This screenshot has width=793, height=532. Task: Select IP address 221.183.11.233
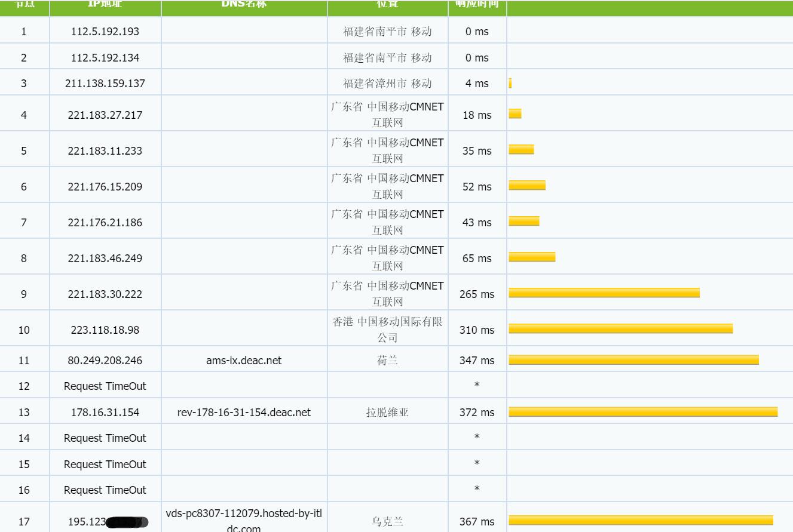point(105,150)
